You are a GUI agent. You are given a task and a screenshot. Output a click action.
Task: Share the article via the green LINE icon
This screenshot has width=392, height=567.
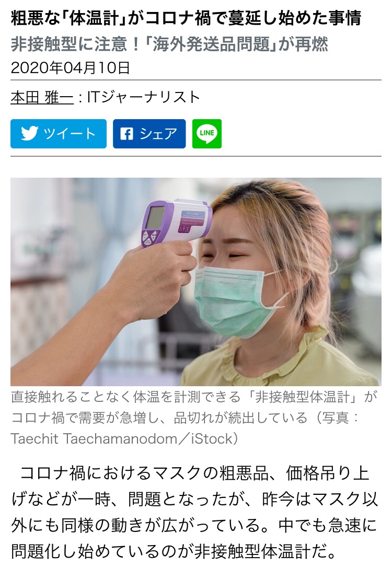(207, 134)
